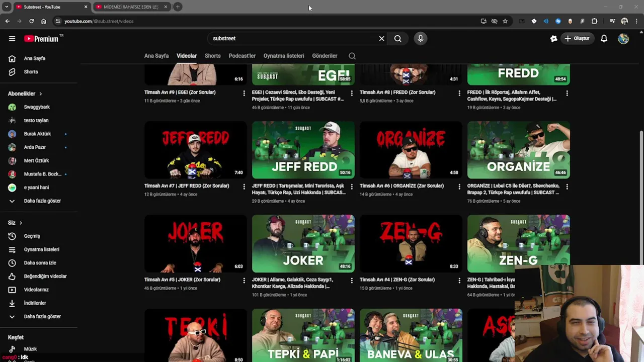Open options for JEFF REDD Subcast video
Viewport: 644px width, 362px height.
click(352, 187)
